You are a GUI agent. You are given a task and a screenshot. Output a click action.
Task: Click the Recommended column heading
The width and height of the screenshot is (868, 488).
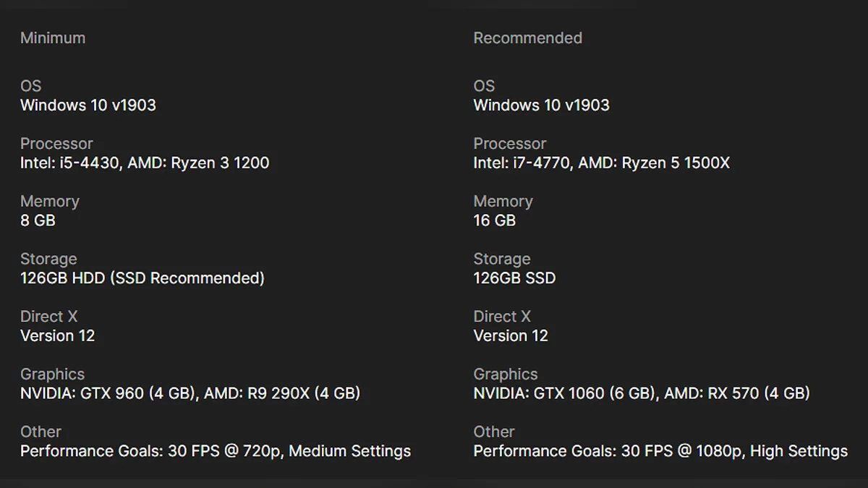[x=527, y=38]
